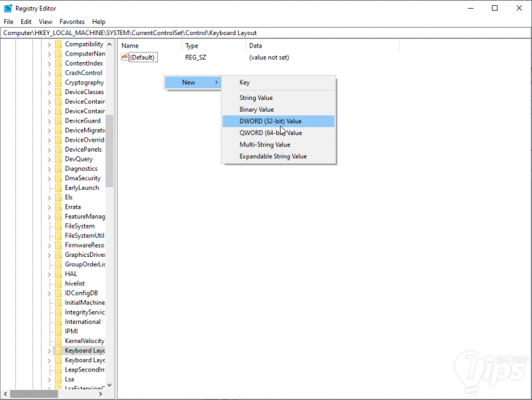Click the Cryptography folder icon
Image resolution: width=532 pixels, height=400 pixels.
point(58,82)
